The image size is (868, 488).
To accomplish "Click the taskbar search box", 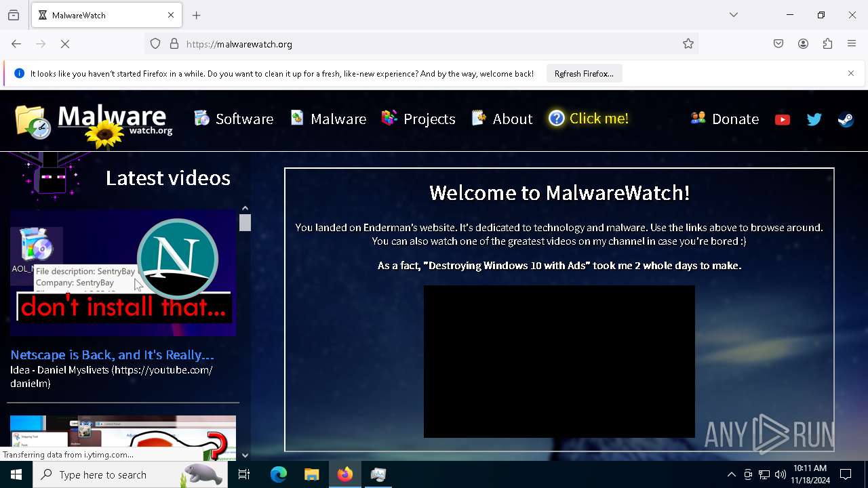I will pyautogui.click(x=130, y=474).
